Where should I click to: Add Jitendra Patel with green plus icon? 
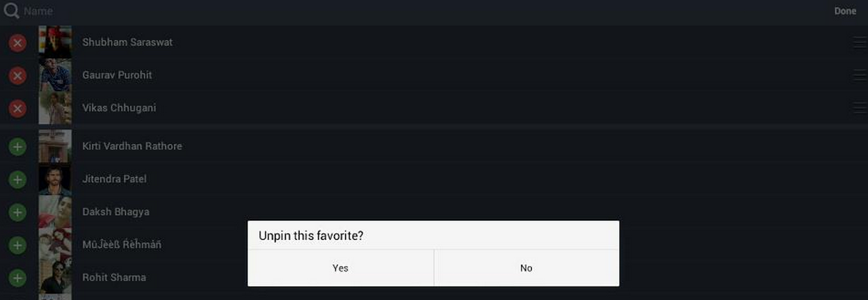click(17, 179)
